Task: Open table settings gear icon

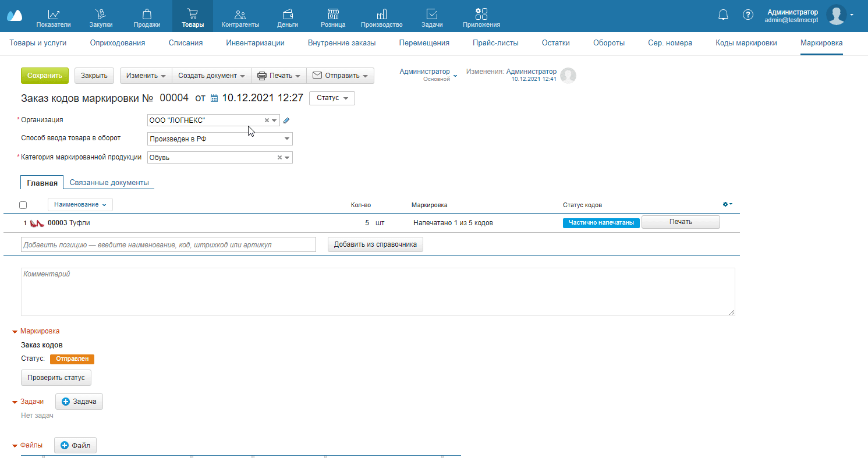Action: [x=727, y=204]
